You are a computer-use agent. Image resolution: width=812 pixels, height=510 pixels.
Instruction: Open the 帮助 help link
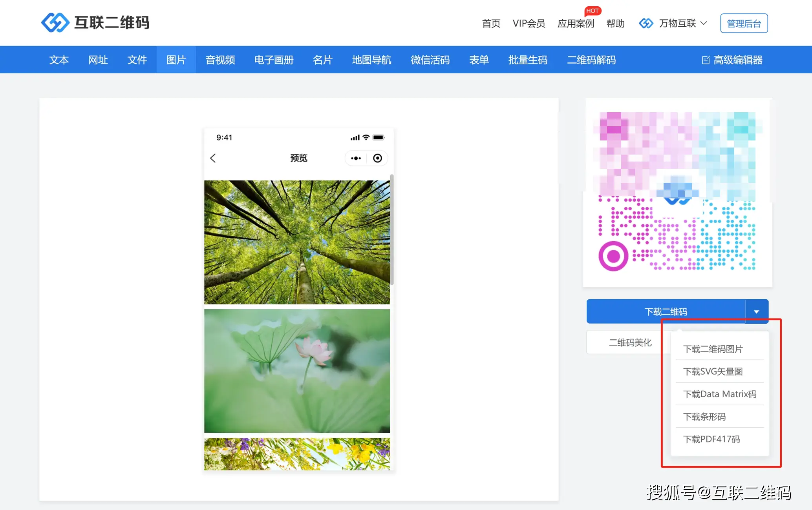[x=615, y=24]
